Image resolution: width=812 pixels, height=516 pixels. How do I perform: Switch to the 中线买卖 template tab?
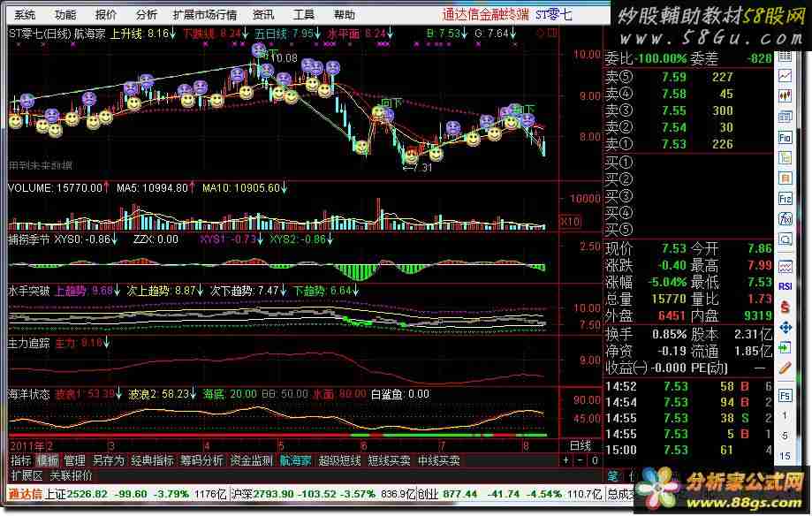[x=439, y=460]
